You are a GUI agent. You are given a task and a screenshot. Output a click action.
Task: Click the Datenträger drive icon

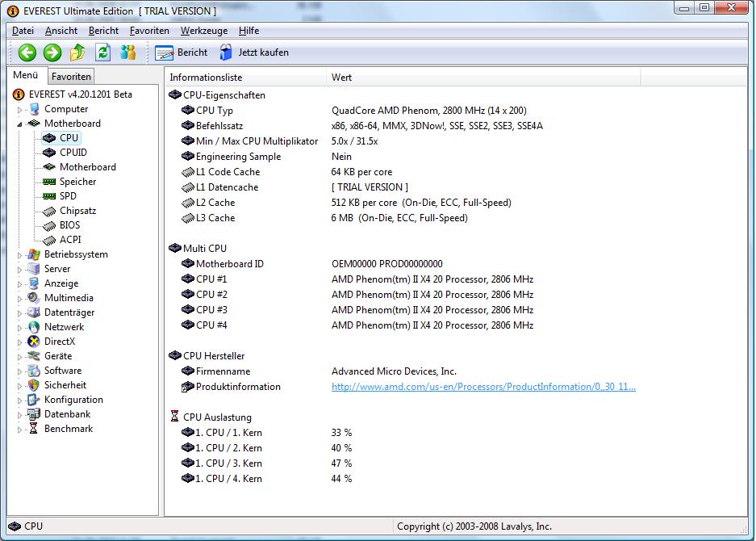(34, 312)
